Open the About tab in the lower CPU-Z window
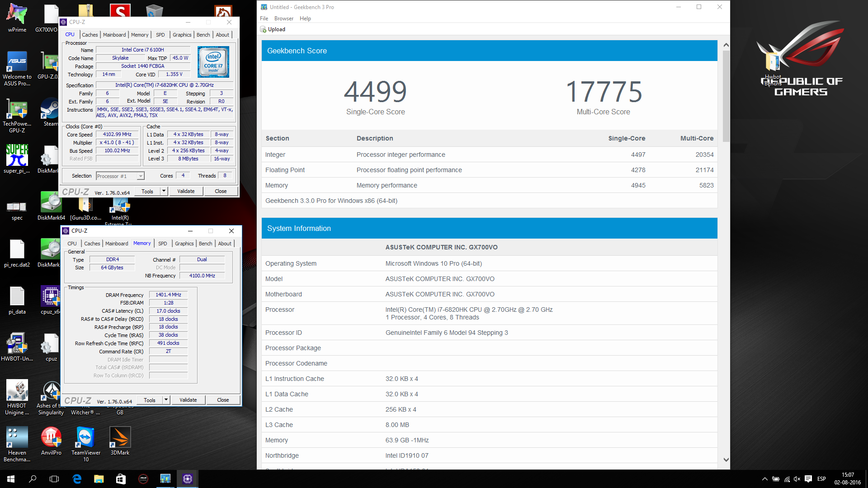The width and height of the screenshot is (868, 488). click(225, 244)
